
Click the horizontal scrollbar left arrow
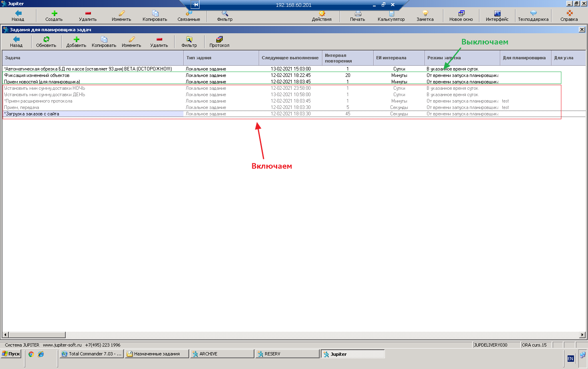pos(6,335)
